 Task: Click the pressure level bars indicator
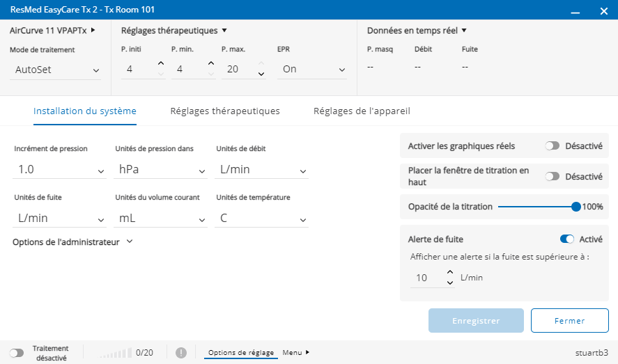point(114,353)
